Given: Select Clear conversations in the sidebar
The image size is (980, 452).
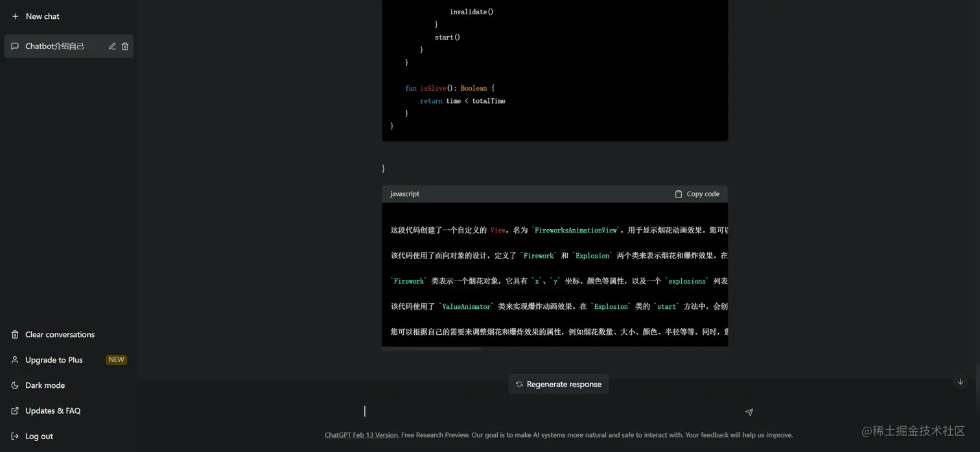Looking at the screenshot, I should click(68, 334).
